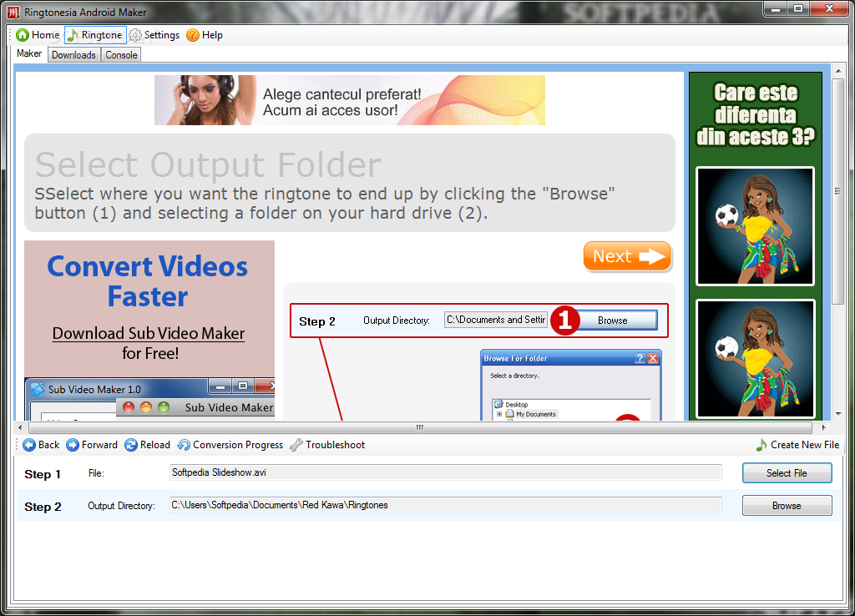The image size is (855, 616).
Task: Click the Output Directory path field
Action: click(446, 505)
